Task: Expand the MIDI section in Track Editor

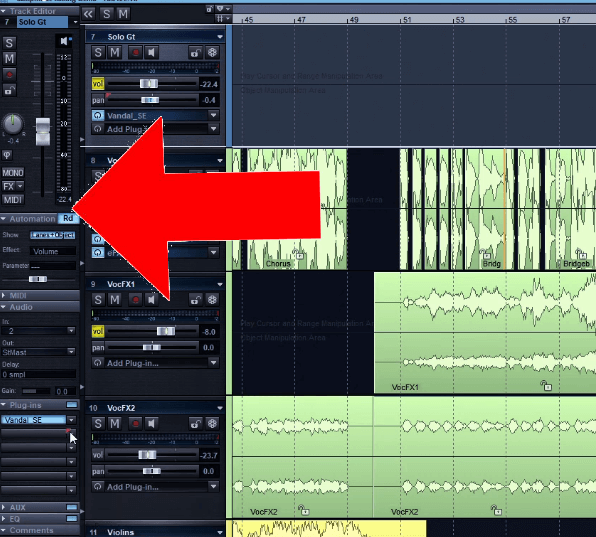Action: click(3, 295)
